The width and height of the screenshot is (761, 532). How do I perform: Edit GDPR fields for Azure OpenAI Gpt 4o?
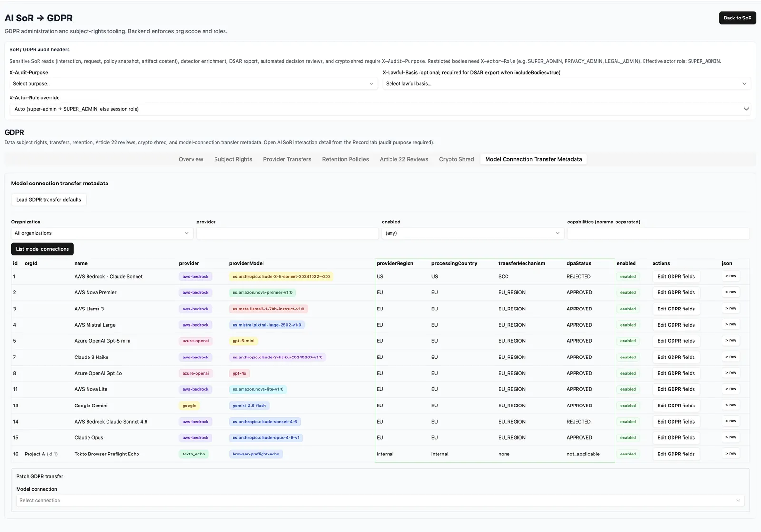676,374
